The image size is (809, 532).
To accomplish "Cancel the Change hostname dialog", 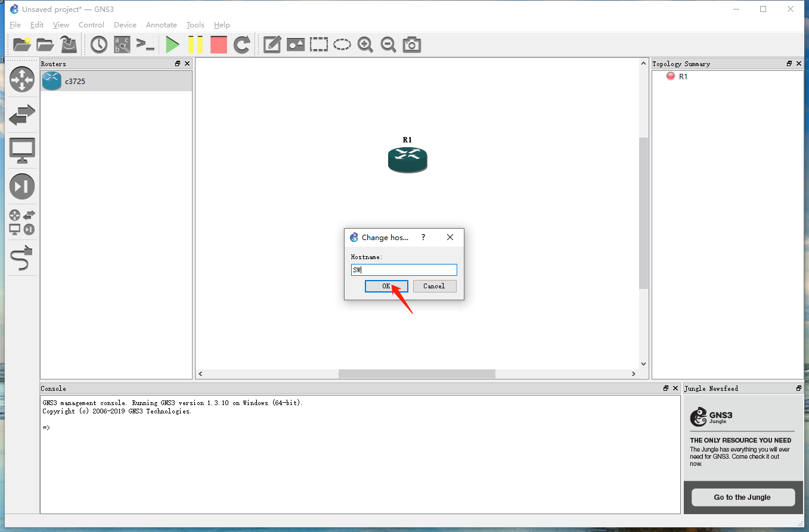I will point(434,286).
